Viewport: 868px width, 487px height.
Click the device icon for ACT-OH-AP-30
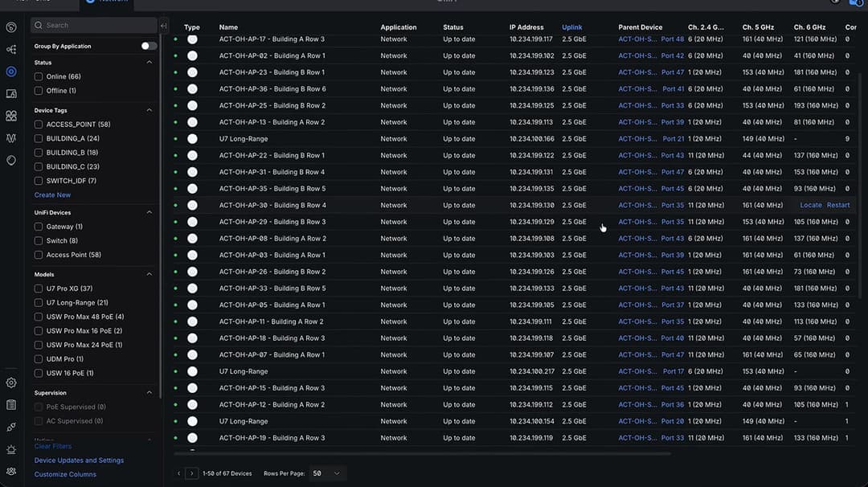click(x=192, y=205)
